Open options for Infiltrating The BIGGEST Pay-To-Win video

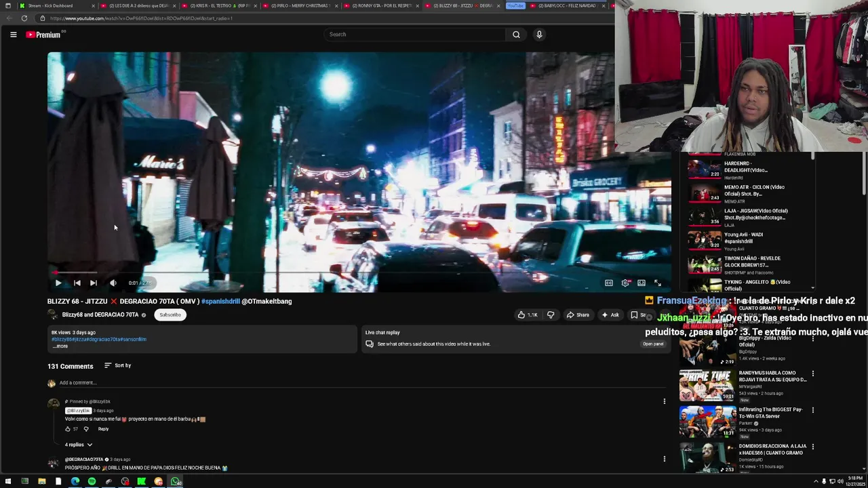tap(812, 410)
